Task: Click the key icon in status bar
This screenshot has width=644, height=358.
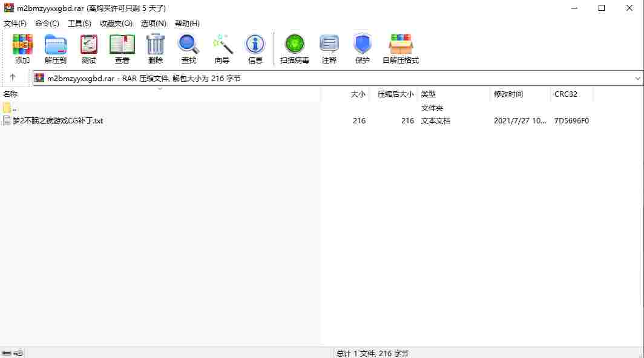Action: (19, 353)
